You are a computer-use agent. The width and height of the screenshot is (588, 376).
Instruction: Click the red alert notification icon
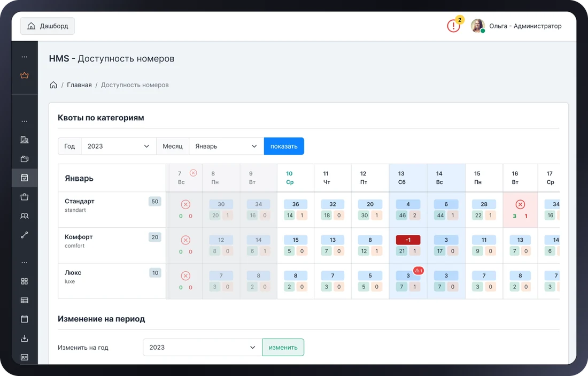tap(453, 26)
